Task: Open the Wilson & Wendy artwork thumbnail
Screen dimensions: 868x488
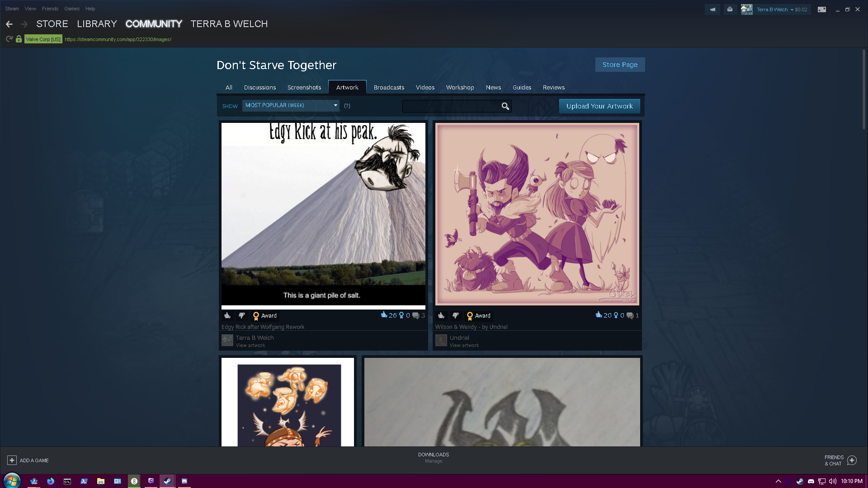Action: point(537,214)
